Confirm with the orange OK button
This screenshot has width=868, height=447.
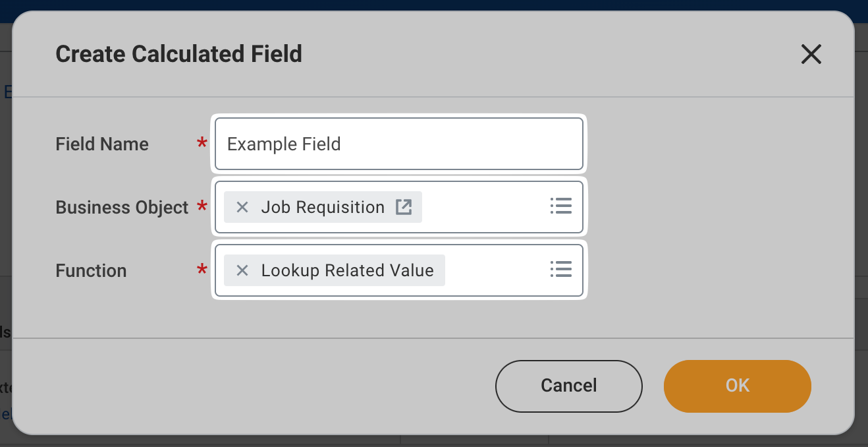point(737,386)
